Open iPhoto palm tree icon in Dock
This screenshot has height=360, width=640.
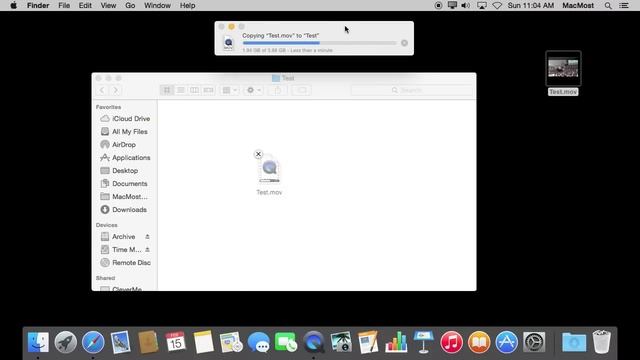tap(341, 342)
